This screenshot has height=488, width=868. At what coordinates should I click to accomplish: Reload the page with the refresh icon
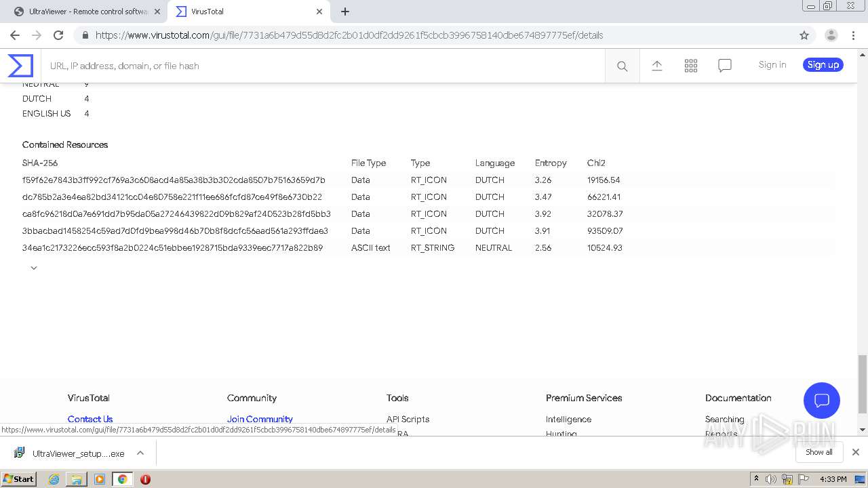click(x=58, y=35)
